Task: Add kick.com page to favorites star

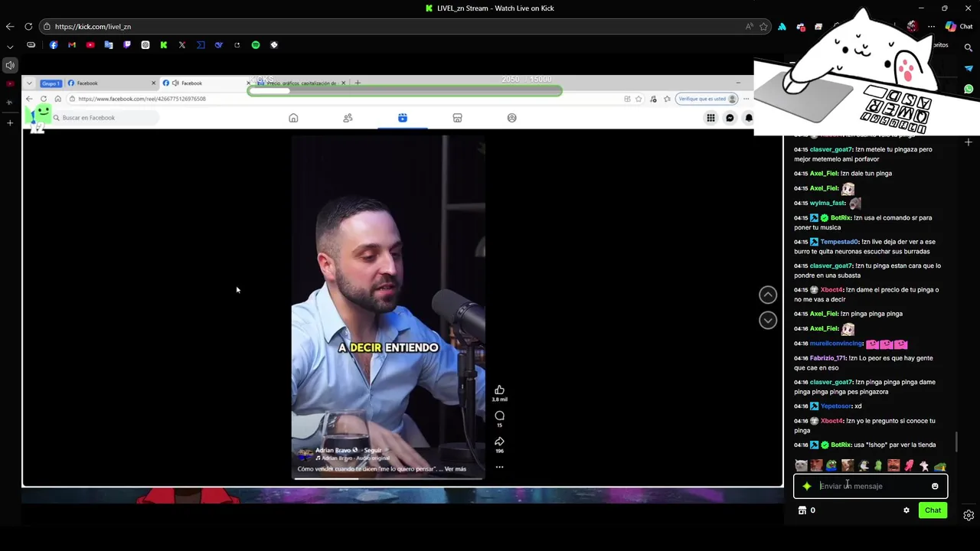Action: pos(763,27)
